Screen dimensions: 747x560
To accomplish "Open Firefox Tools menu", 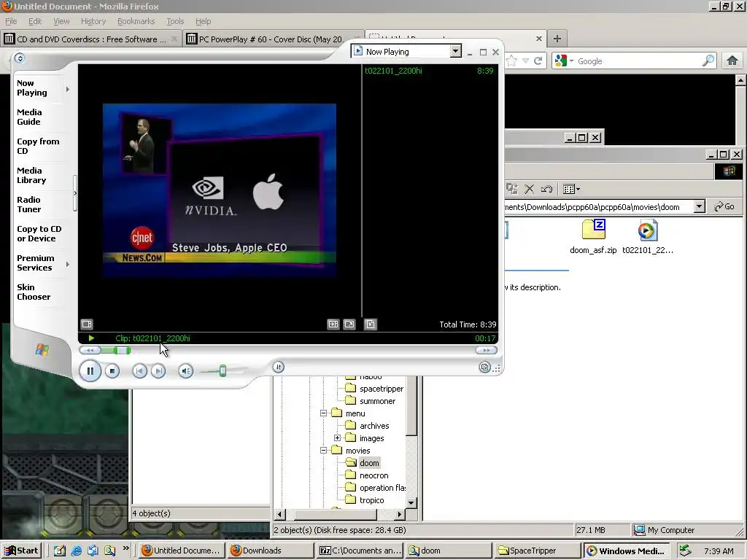I will tap(175, 21).
